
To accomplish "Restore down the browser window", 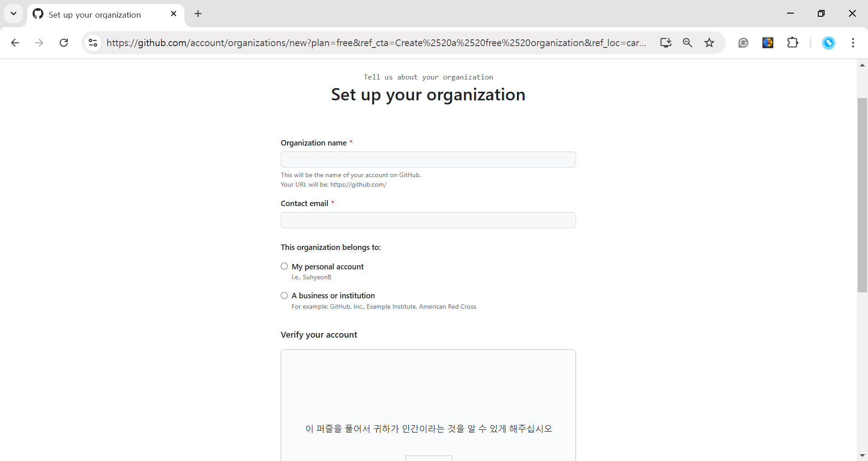I will (x=821, y=14).
